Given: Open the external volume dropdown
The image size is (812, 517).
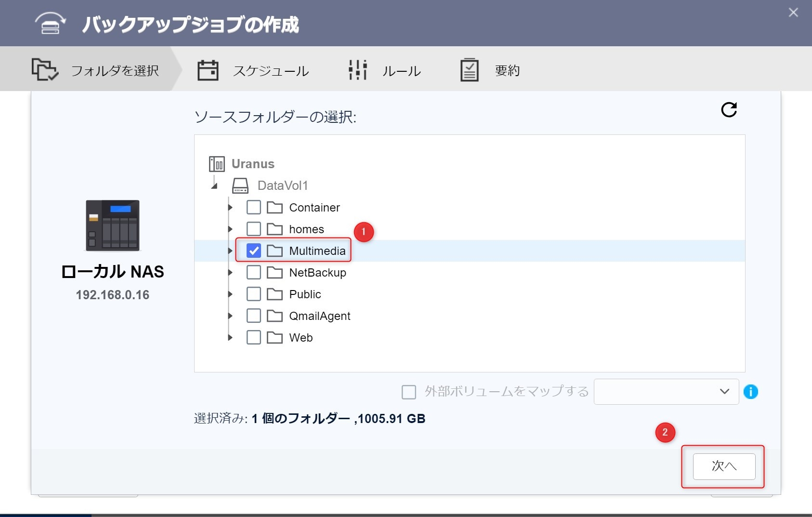Looking at the screenshot, I should pyautogui.click(x=666, y=392).
